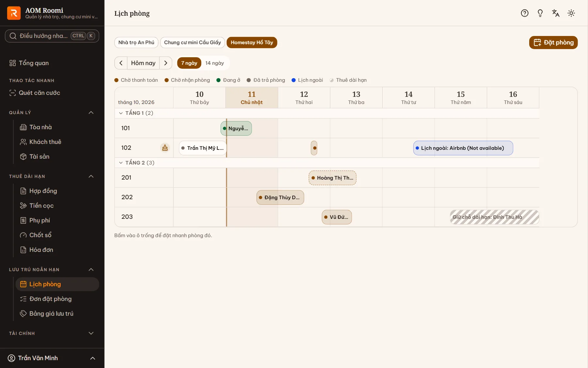Open Khách thuê in sidebar
Viewport: 588px width, 368px height.
(x=57, y=142)
